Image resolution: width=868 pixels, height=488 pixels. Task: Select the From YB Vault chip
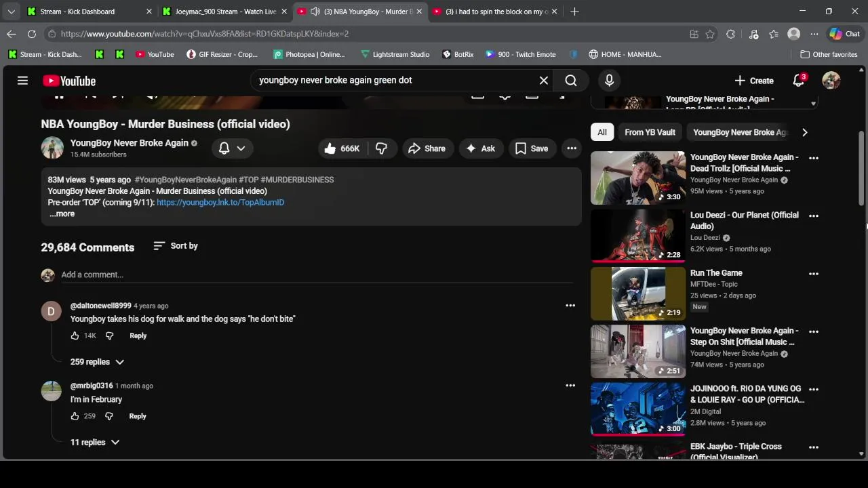tap(650, 132)
